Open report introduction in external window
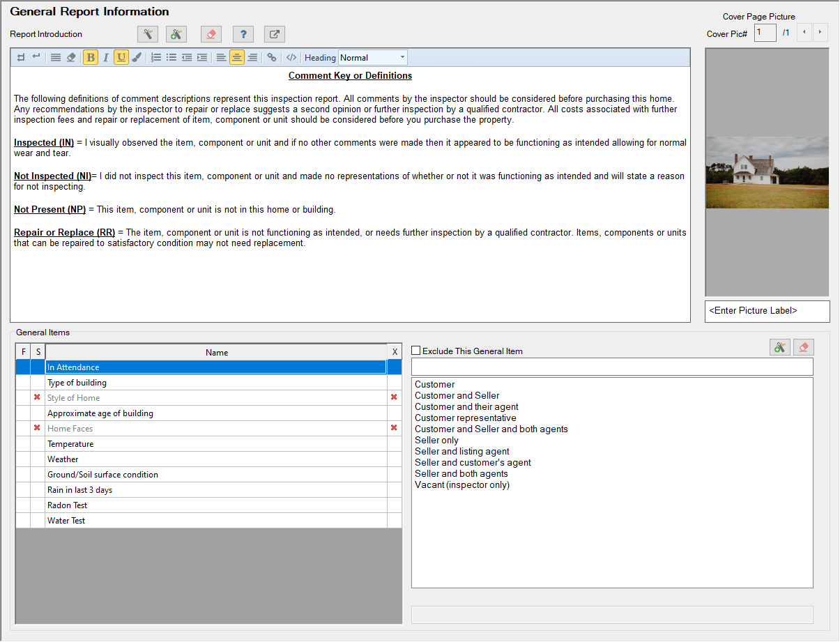 (x=275, y=34)
